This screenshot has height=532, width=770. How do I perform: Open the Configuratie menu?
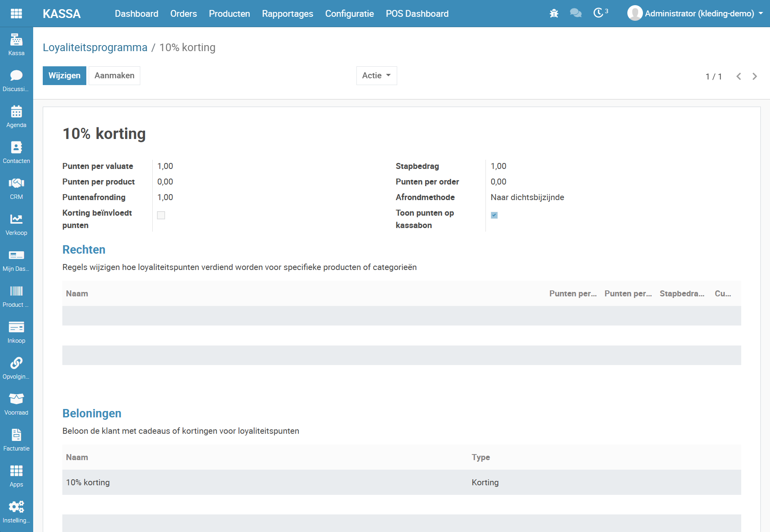point(349,14)
